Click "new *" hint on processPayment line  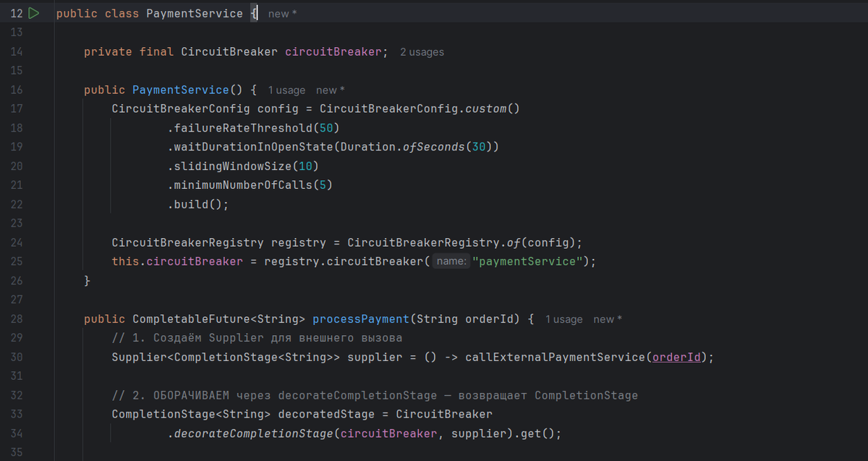coord(608,319)
